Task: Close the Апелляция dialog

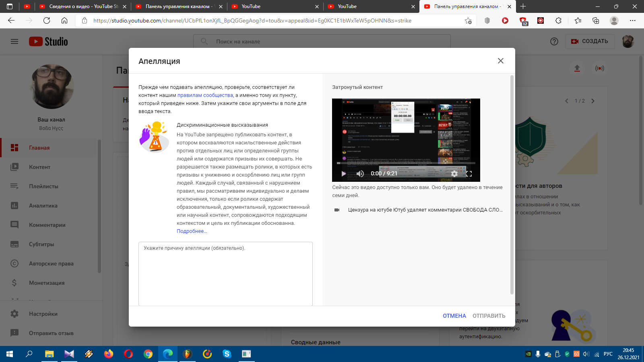Action: 500,61
